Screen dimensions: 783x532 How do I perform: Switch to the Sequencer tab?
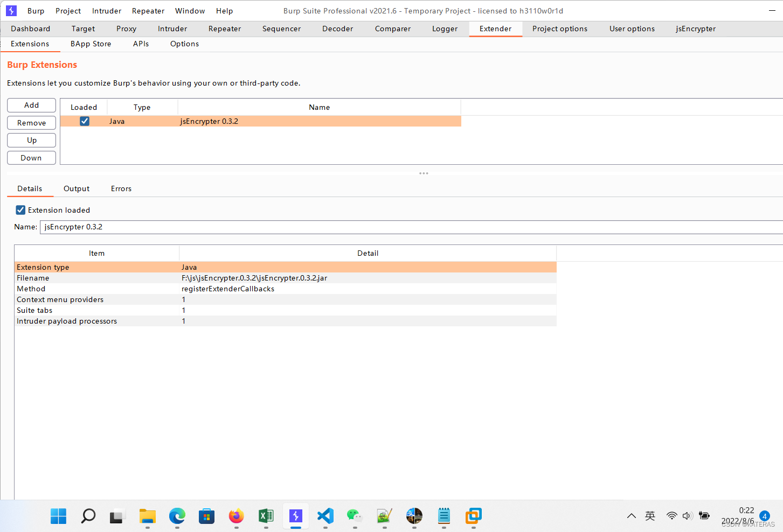tap(282, 29)
